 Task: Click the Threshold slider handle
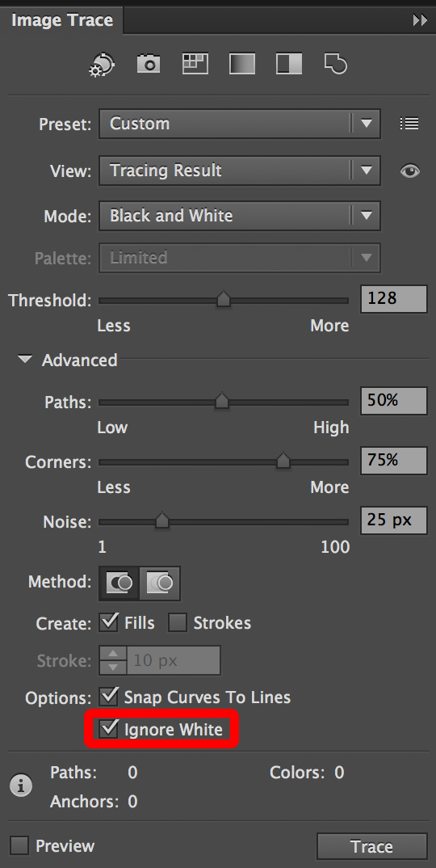pos(224,298)
